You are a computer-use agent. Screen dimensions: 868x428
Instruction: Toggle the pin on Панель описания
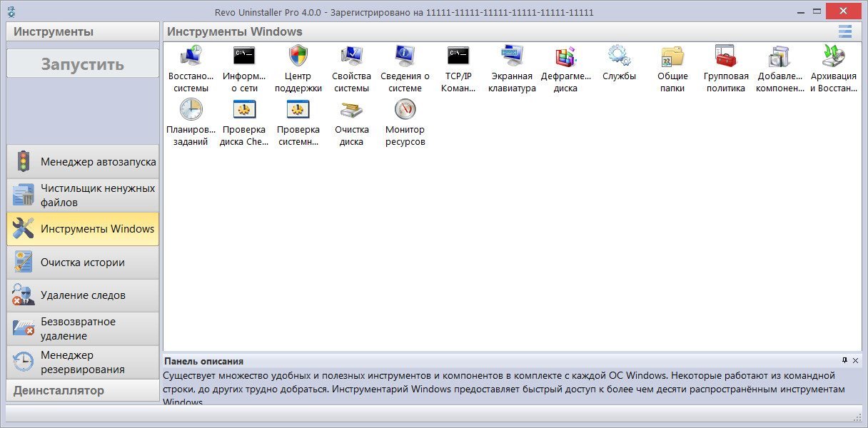coord(844,360)
